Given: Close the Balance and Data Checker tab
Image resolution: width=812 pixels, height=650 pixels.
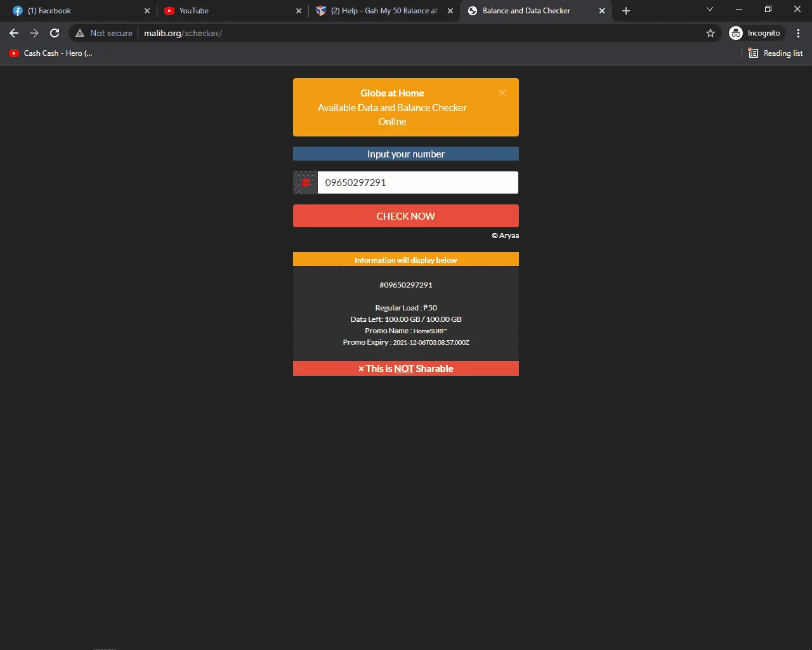Looking at the screenshot, I should point(602,11).
